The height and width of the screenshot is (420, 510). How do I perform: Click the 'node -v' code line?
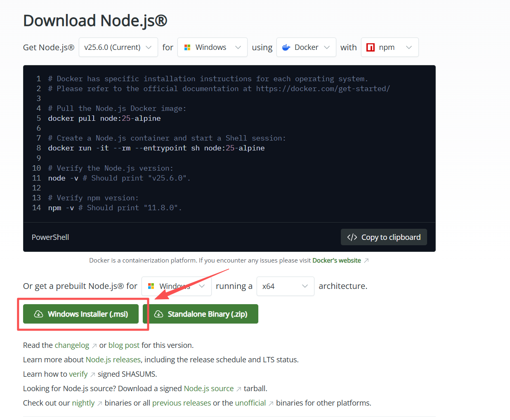119,178
